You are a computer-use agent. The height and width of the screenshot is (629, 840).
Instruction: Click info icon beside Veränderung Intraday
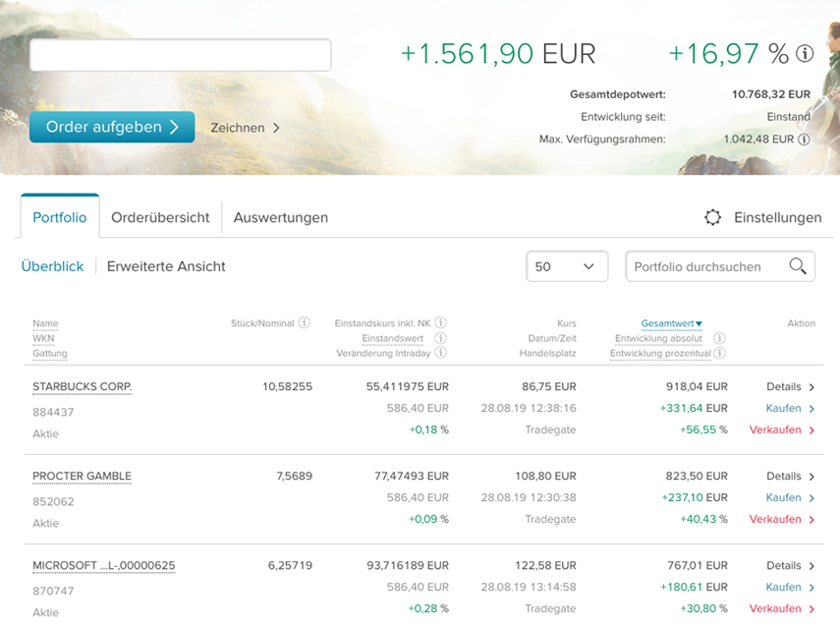click(x=441, y=353)
